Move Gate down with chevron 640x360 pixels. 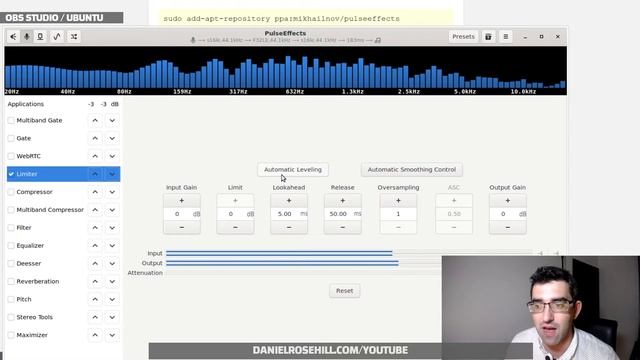pos(112,138)
